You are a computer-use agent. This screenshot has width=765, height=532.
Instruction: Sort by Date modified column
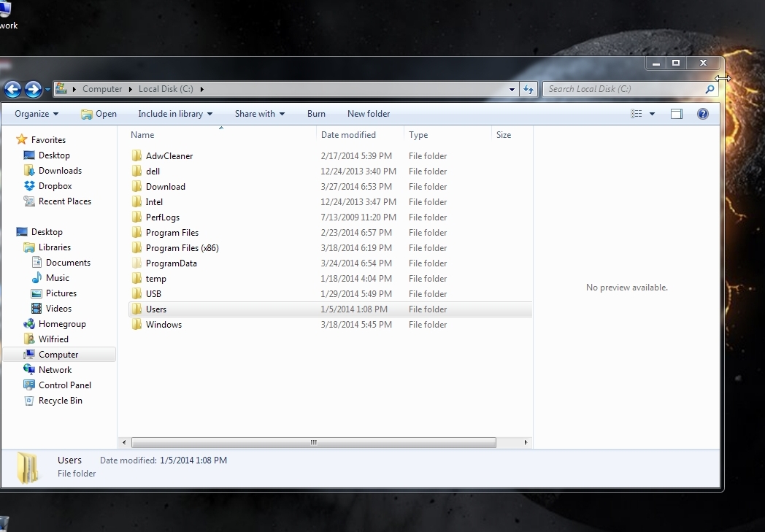(348, 134)
